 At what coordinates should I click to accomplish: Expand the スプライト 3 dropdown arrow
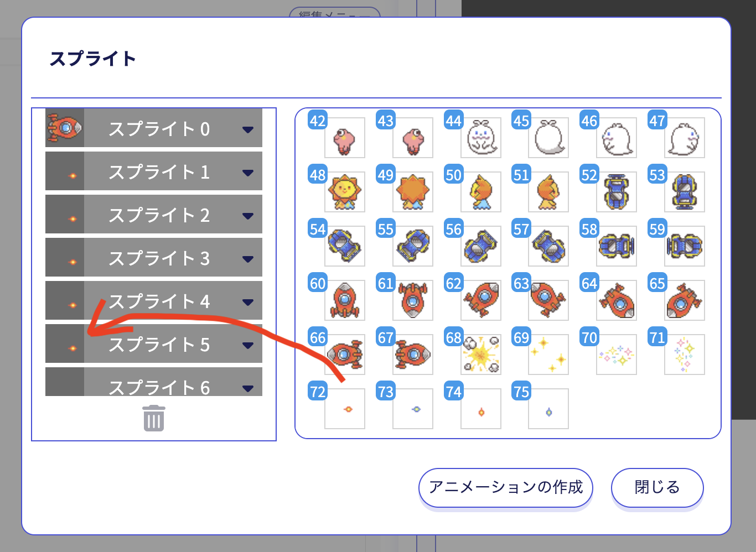248,259
